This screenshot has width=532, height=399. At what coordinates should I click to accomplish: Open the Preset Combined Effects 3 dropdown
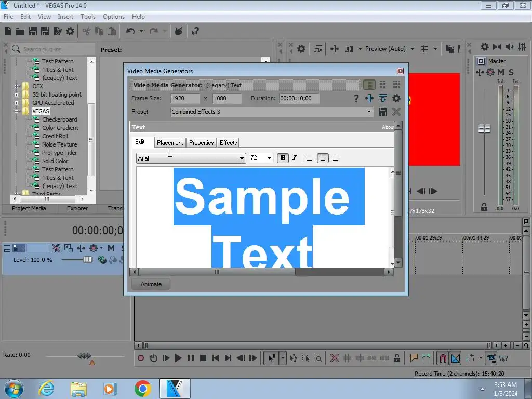[369, 112]
